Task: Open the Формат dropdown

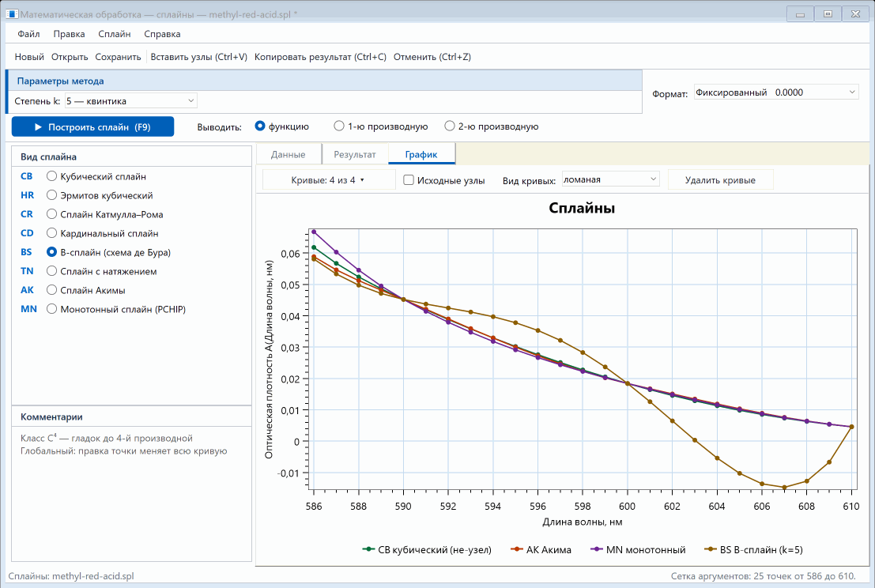Action: [x=776, y=92]
